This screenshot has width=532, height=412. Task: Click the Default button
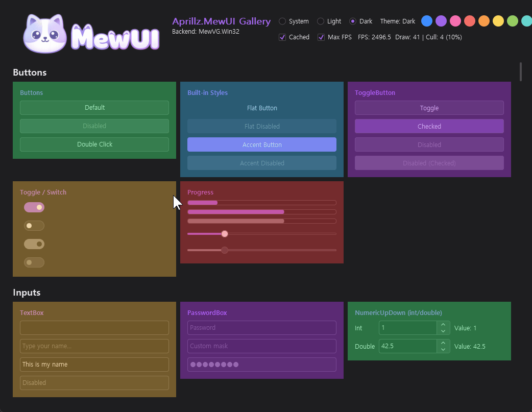[x=94, y=108]
